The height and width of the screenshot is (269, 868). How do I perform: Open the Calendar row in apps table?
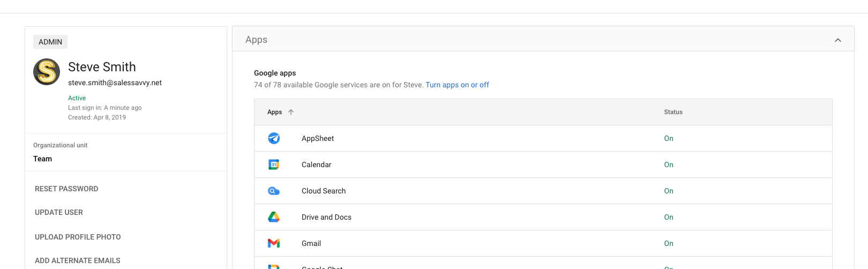point(317,165)
